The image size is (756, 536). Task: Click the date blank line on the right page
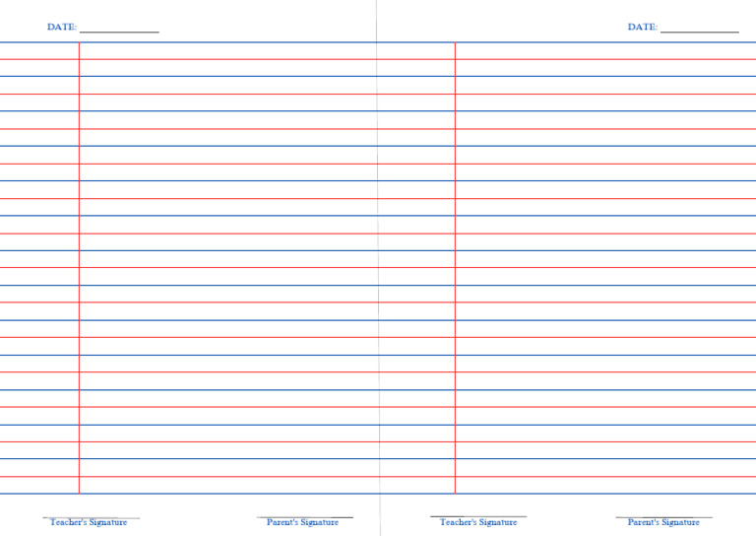[x=700, y=32]
